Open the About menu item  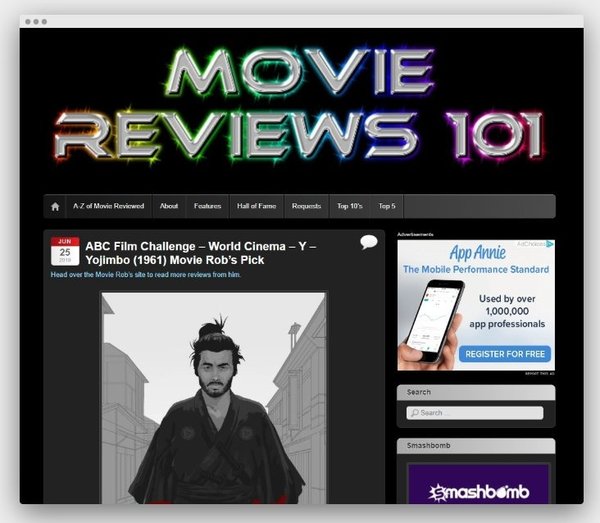pos(169,206)
